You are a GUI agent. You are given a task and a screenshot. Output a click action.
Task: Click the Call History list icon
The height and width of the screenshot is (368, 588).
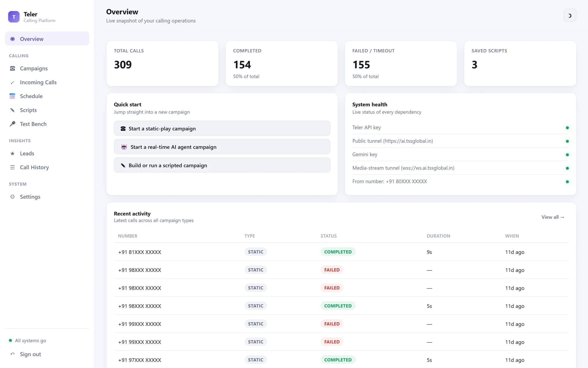13,167
